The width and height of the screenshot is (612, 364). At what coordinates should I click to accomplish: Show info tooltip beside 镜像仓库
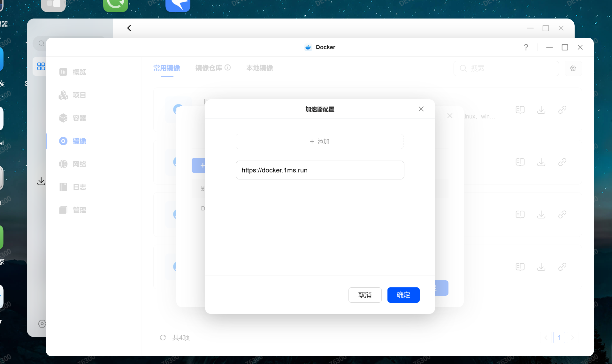pos(228,67)
